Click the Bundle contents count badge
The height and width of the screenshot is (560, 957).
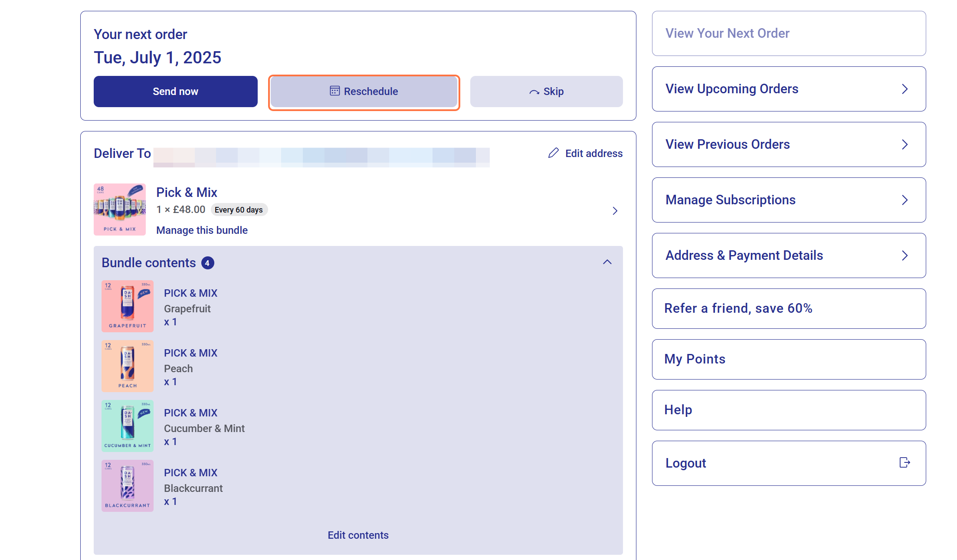pos(207,263)
